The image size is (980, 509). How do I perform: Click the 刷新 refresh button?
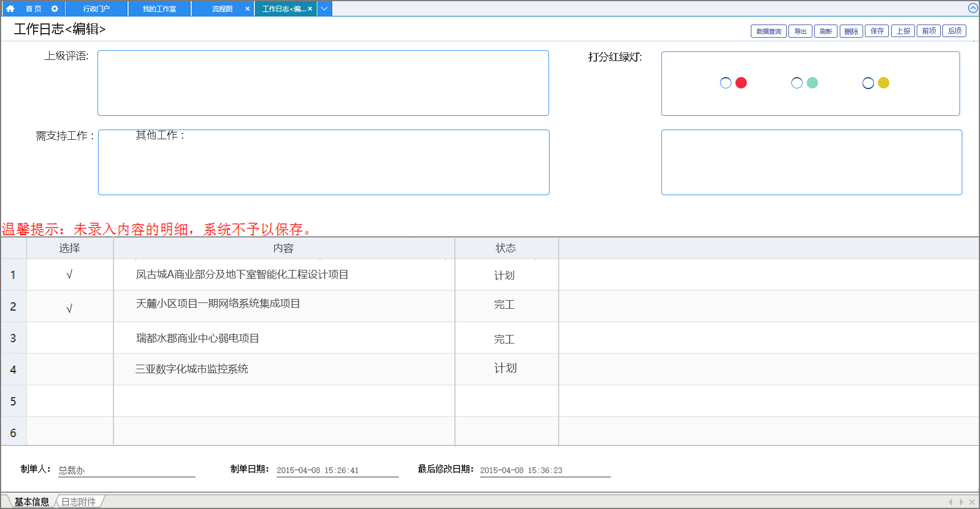[826, 31]
